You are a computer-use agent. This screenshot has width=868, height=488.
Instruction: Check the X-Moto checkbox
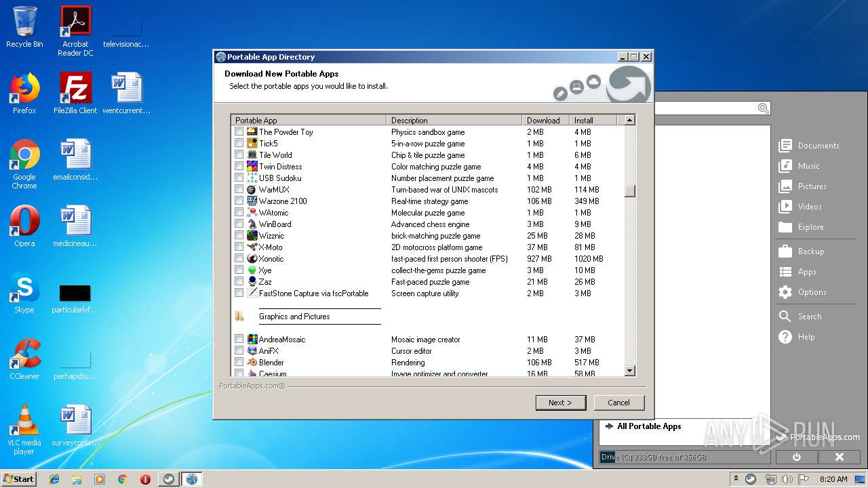[239, 247]
